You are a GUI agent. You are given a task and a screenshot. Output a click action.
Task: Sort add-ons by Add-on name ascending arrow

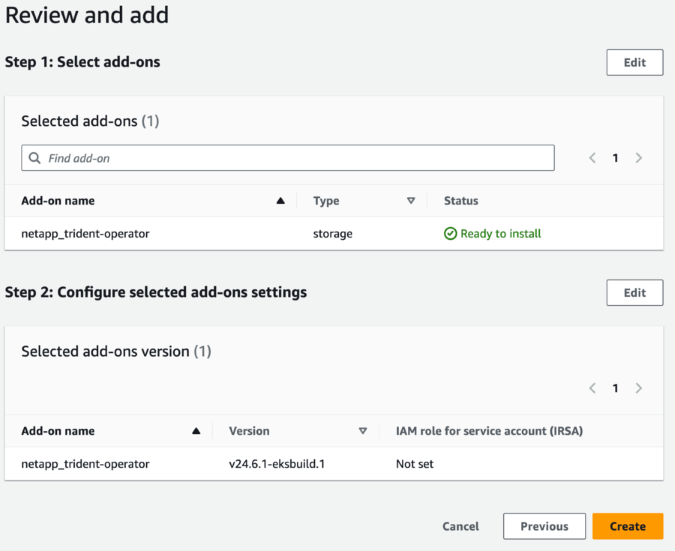click(x=280, y=201)
